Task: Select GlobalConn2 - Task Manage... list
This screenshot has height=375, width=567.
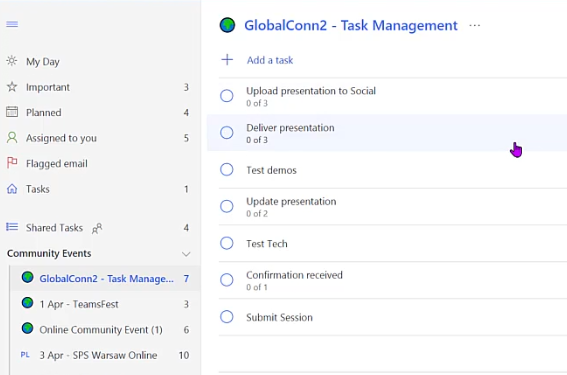Action: pyautogui.click(x=105, y=278)
